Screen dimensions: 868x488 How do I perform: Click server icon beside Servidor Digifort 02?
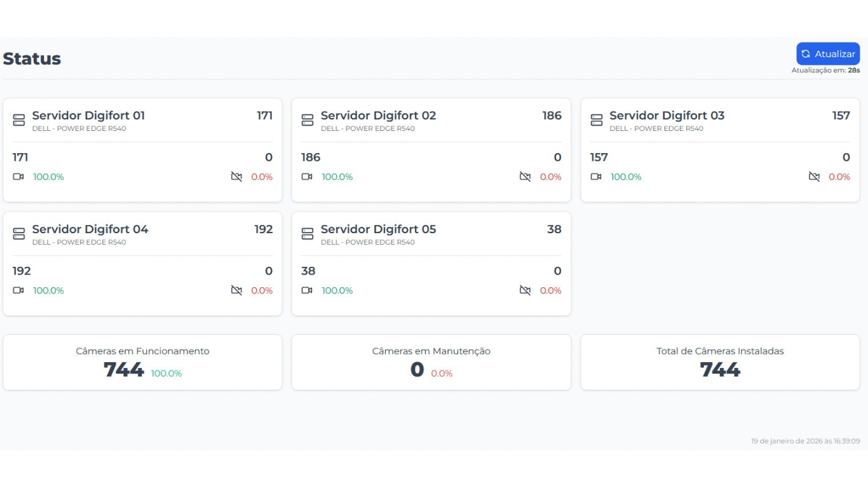click(308, 120)
